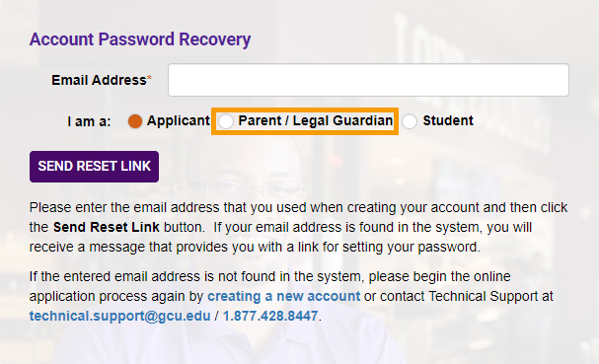Click inside the Email Address input field

click(x=368, y=80)
